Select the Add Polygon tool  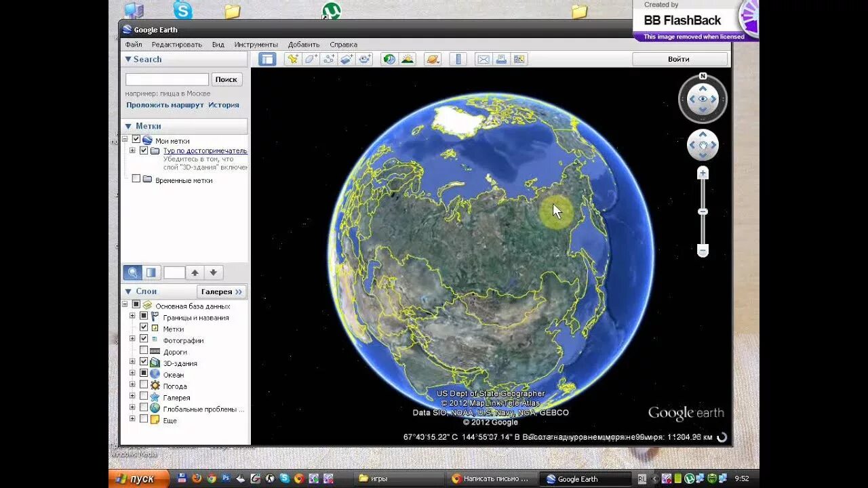point(311,59)
